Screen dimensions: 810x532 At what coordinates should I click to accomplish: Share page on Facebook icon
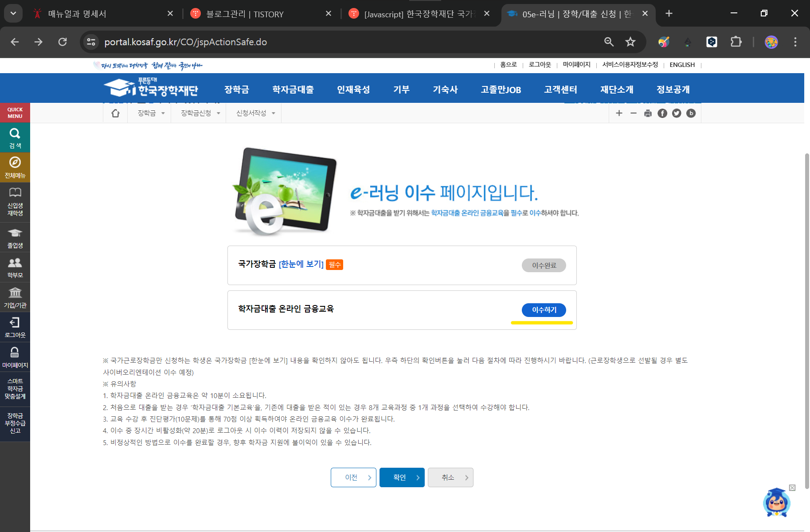click(662, 113)
